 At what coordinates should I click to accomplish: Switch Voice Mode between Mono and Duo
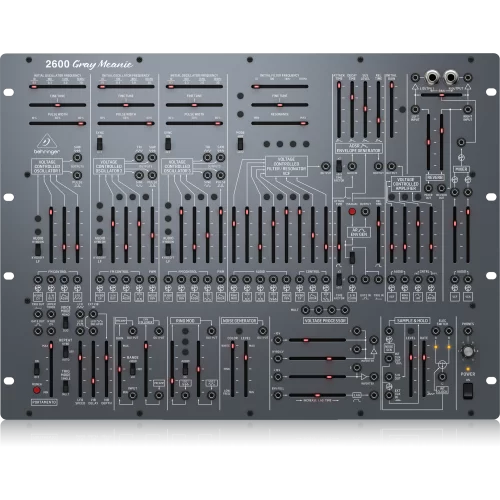click(66, 322)
